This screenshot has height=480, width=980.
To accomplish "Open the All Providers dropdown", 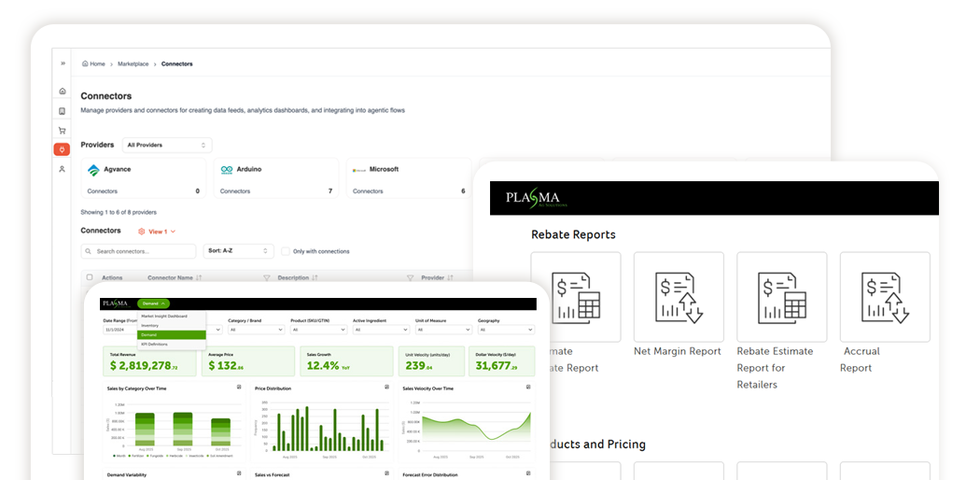I will coord(167,145).
